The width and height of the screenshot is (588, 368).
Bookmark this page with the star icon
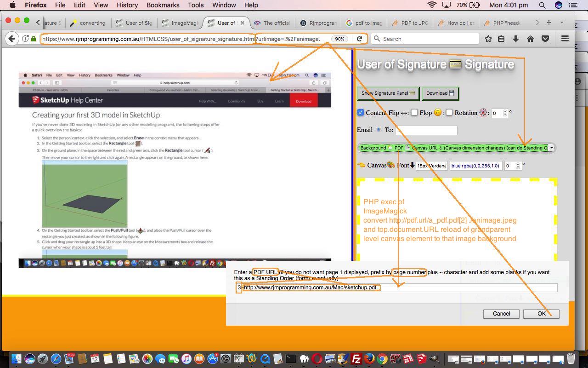(x=488, y=39)
